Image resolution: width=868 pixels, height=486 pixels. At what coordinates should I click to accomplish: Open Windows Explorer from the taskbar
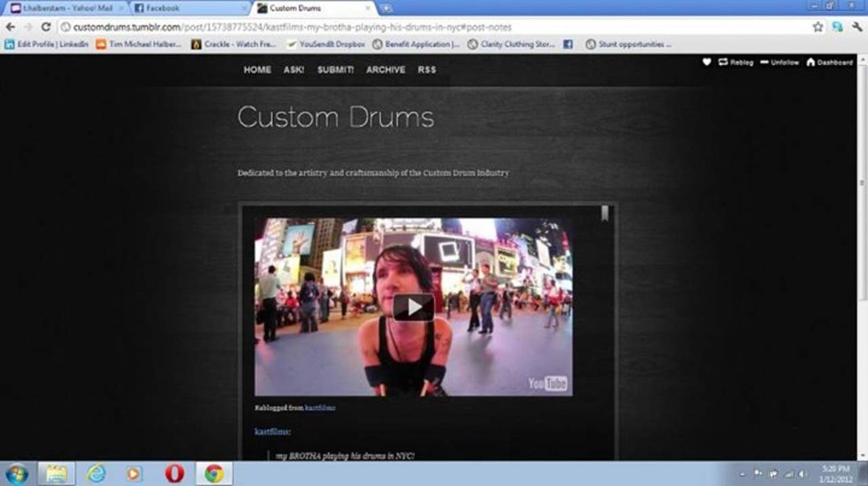click(x=56, y=474)
